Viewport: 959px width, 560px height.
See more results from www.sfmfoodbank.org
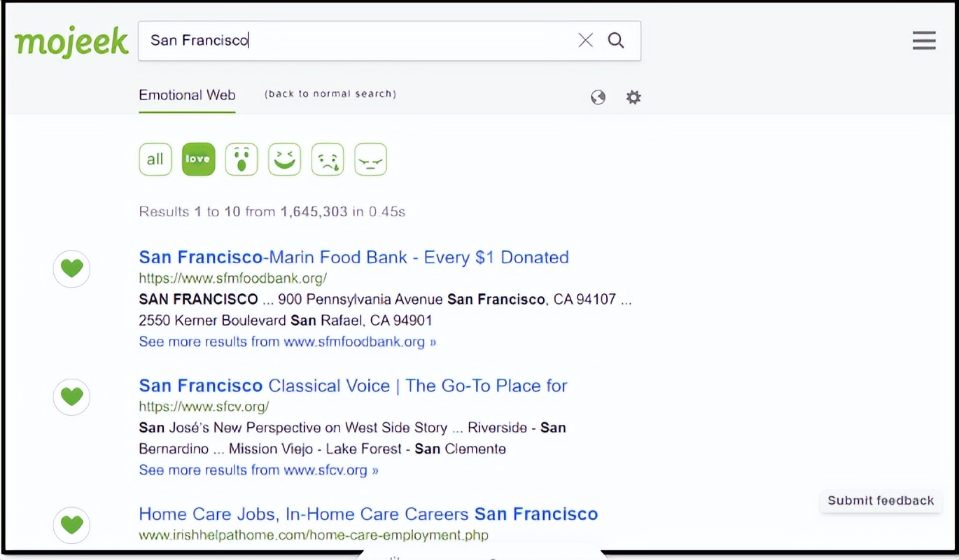pos(288,342)
